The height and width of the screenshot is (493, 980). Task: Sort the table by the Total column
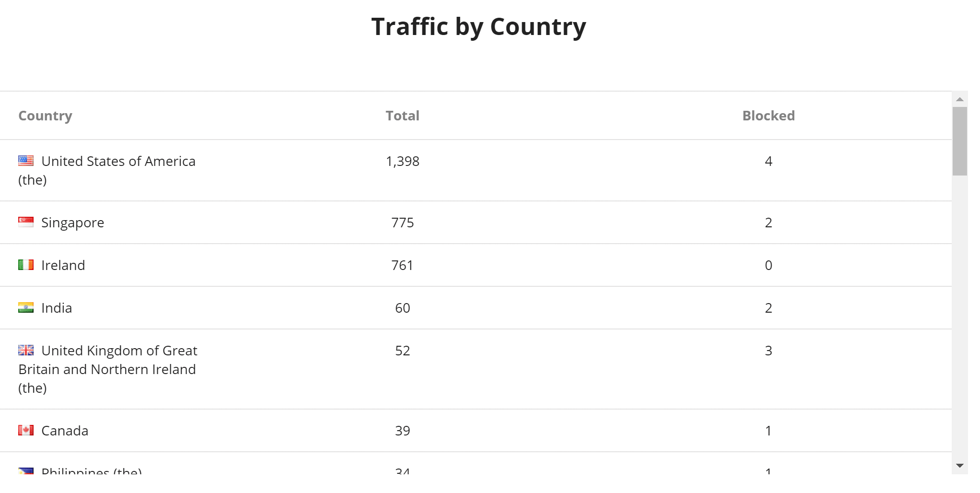pos(402,116)
